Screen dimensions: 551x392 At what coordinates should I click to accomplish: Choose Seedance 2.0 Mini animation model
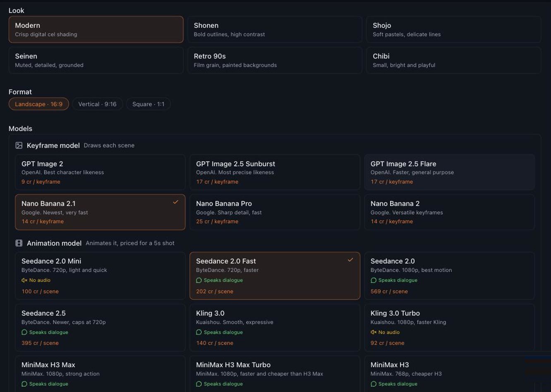pos(100,276)
